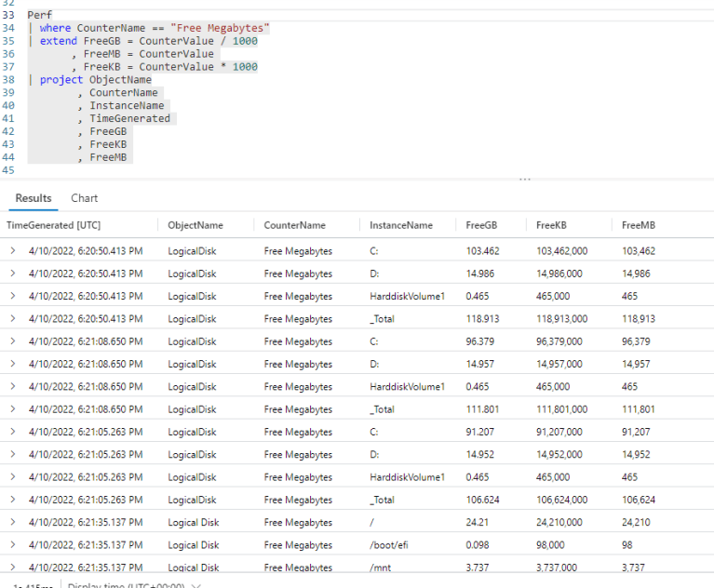Sort by FreeMB column header

(639, 225)
